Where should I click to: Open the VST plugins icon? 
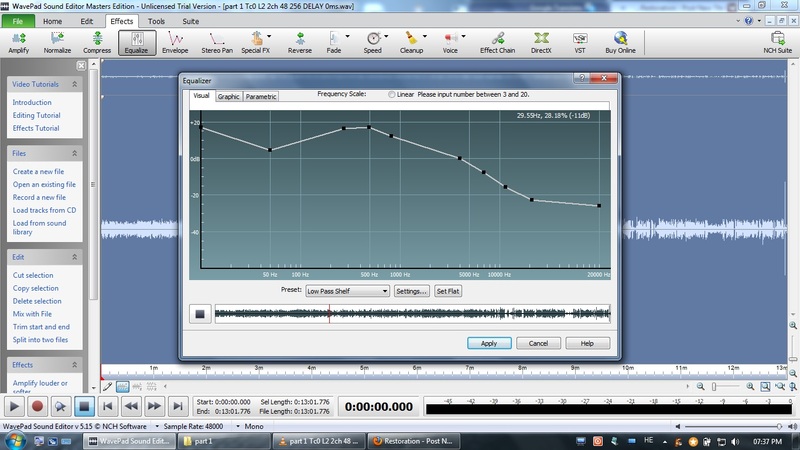580,43
